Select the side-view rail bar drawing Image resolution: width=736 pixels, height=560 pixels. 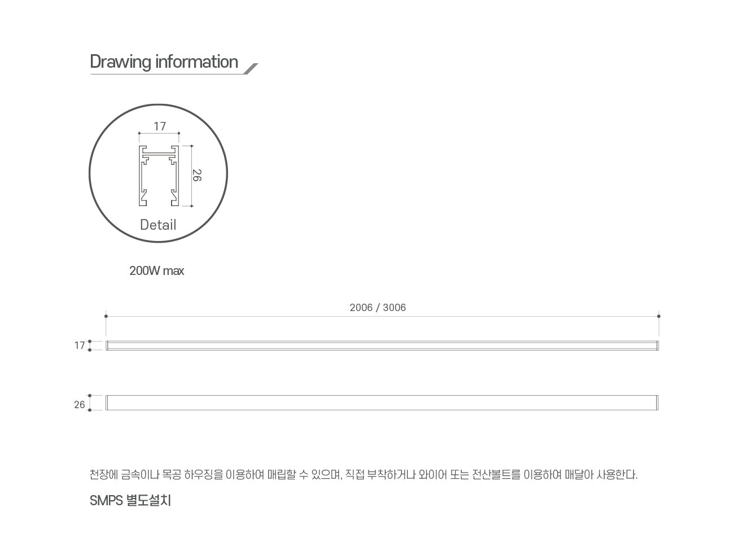[x=382, y=403]
